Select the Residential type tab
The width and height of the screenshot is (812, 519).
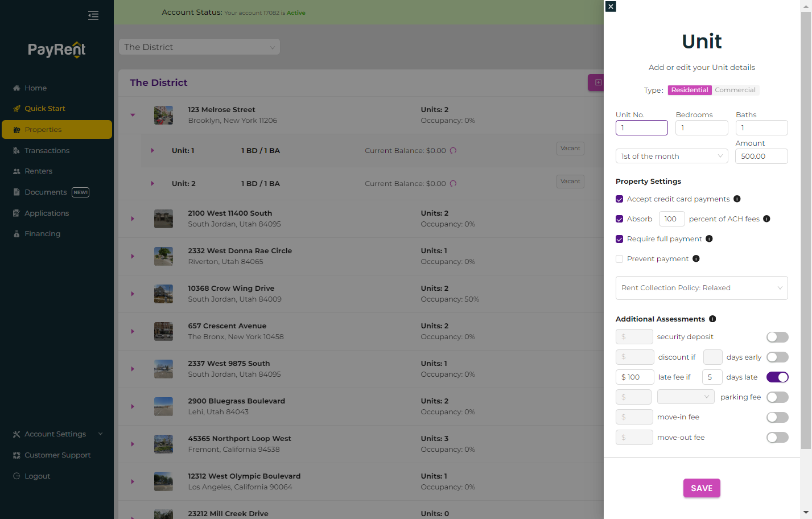690,90
